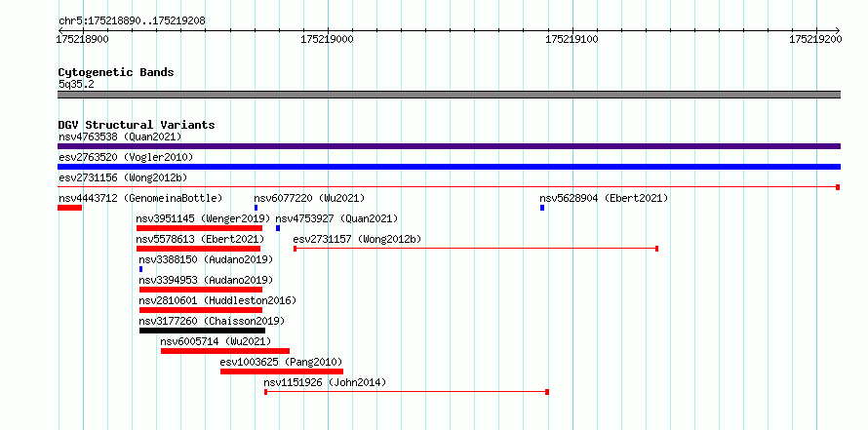Open nsv1151926 (John2014) variant label
The image size is (868, 430).
[325, 382]
